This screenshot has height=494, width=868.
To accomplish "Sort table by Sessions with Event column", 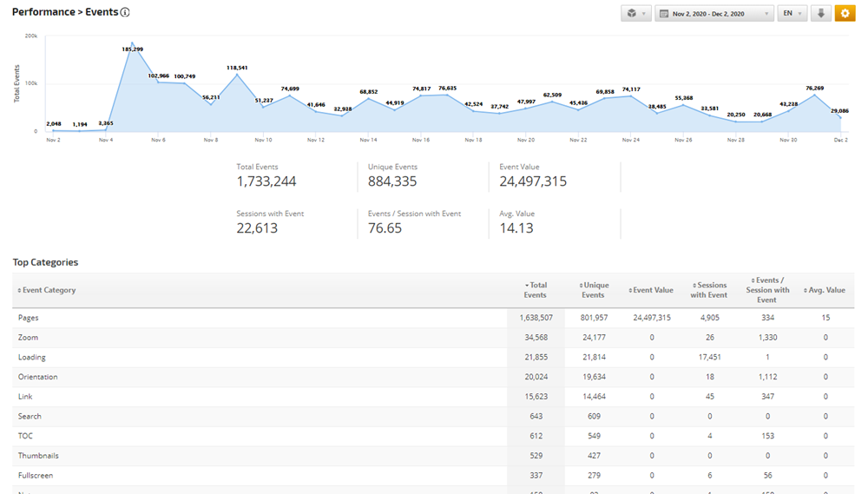I will pyautogui.click(x=708, y=290).
